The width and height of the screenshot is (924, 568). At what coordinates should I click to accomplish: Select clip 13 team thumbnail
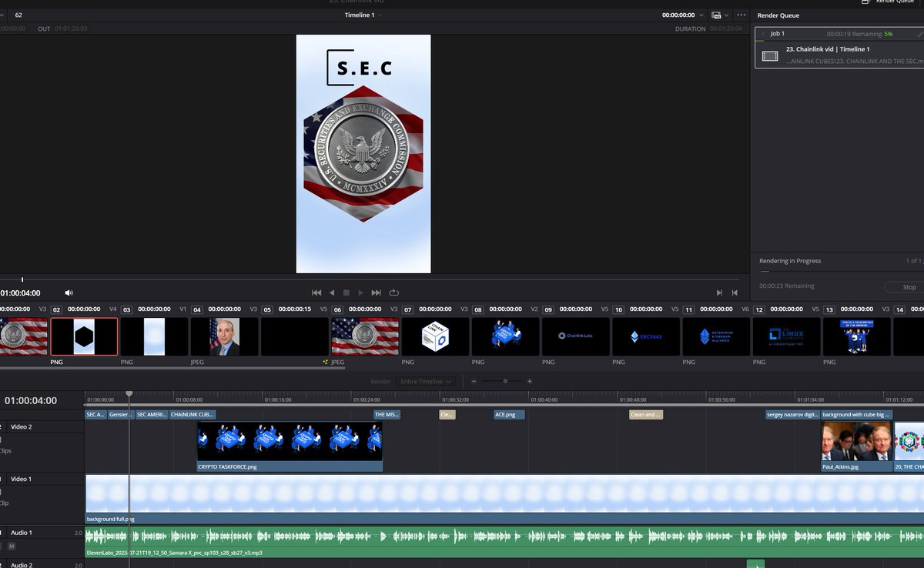tap(857, 336)
